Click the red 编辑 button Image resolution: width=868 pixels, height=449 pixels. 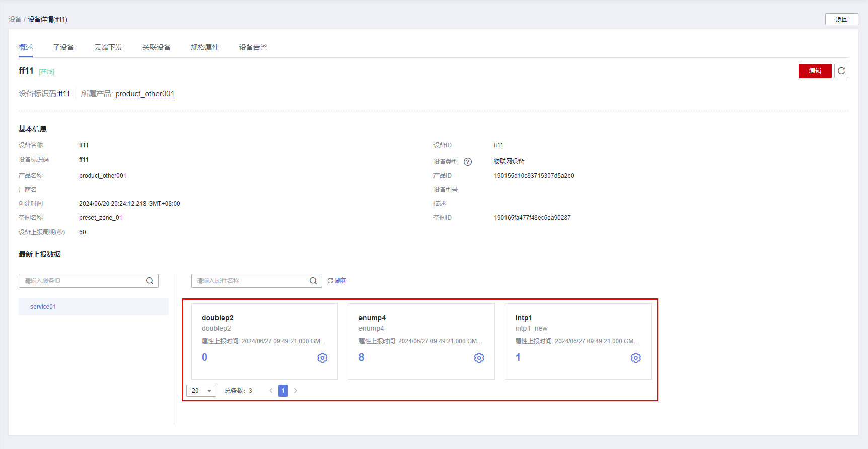click(x=815, y=71)
